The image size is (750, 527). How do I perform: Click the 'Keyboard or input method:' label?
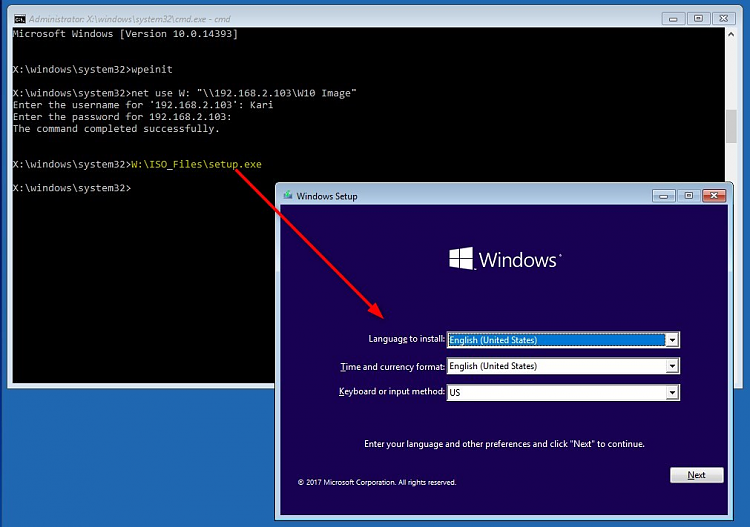(x=392, y=392)
